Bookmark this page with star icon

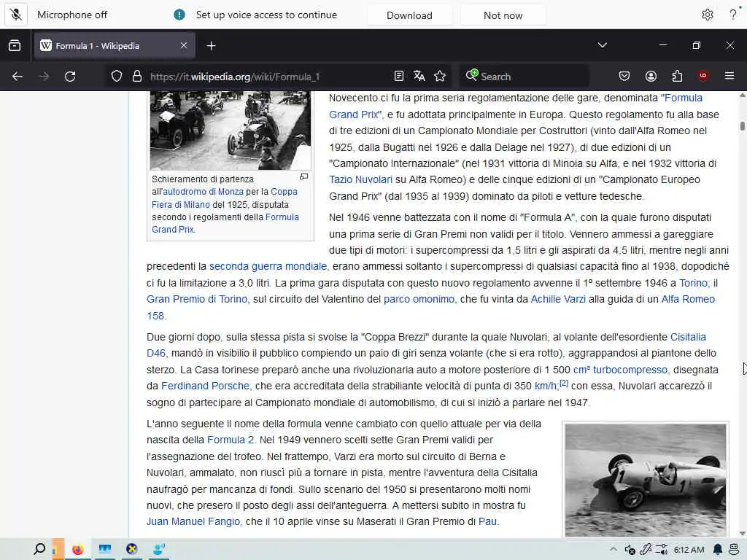pyautogui.click(x=440, y=76)
